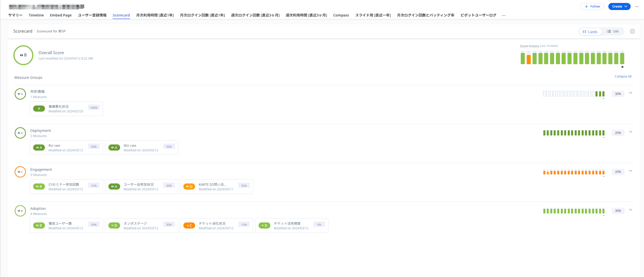This screenshot has width=644, height=277.
Task: Open the ピボットユーザーログ tab
Action: pos(478,15)
